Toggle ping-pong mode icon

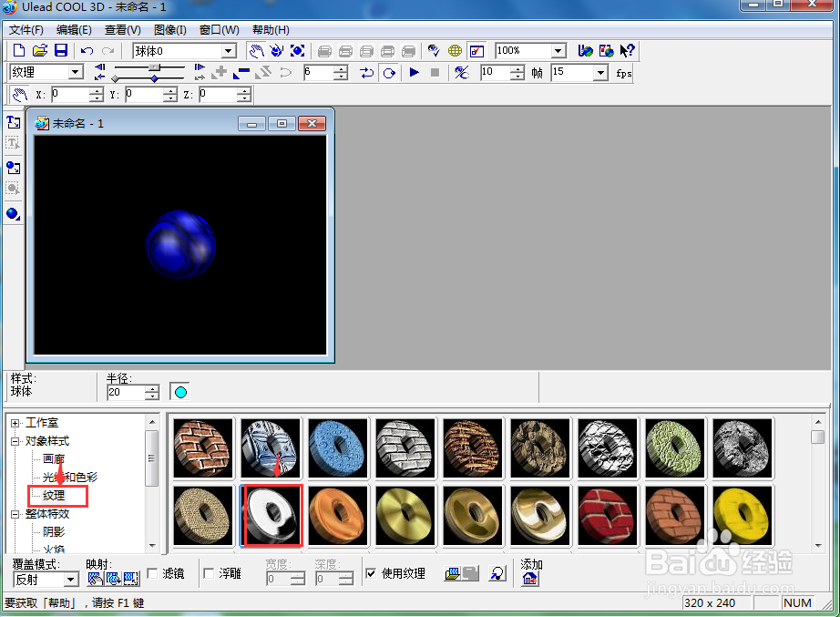point(367,72)
